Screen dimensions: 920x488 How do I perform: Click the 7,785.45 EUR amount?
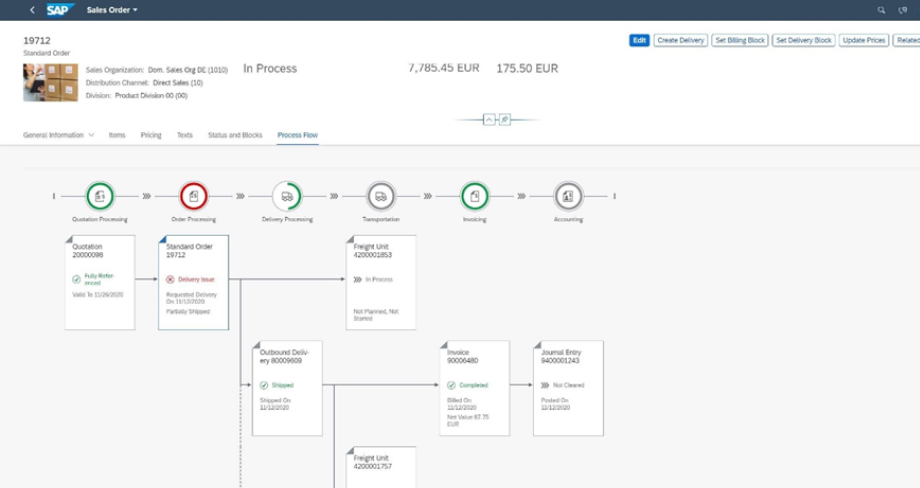[444, 68]
